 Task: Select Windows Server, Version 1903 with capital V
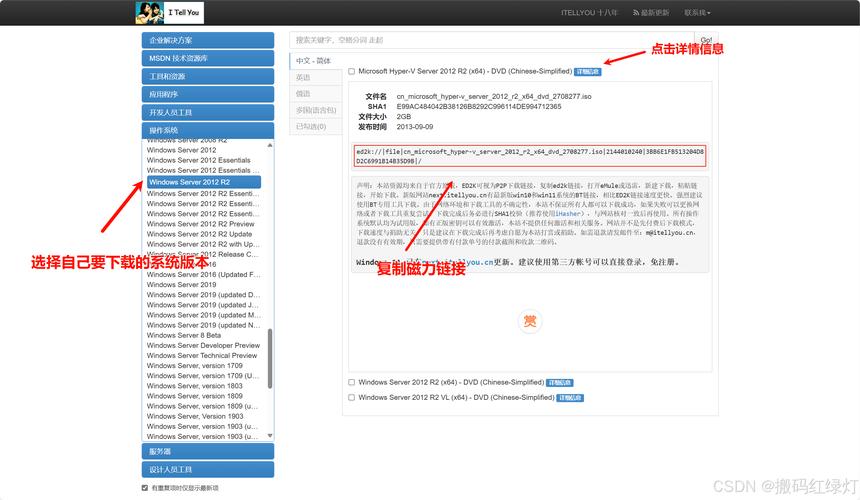click(x=195, y=416)
